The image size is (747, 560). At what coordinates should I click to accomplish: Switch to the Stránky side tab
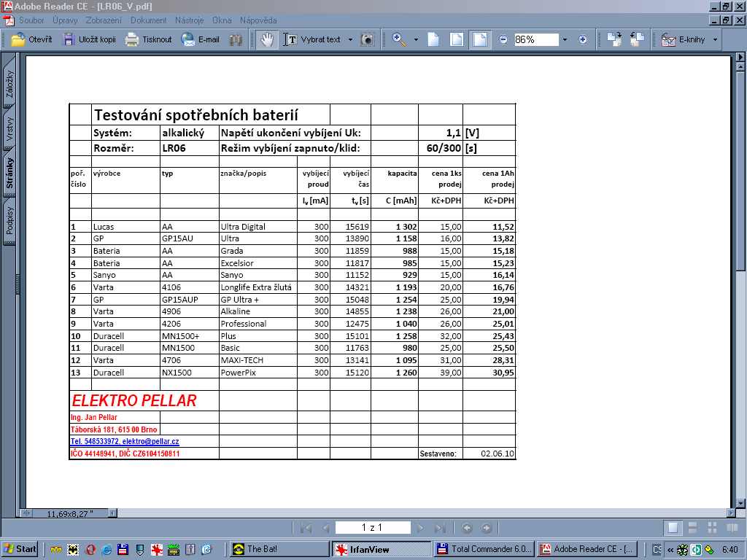point(9,174)
